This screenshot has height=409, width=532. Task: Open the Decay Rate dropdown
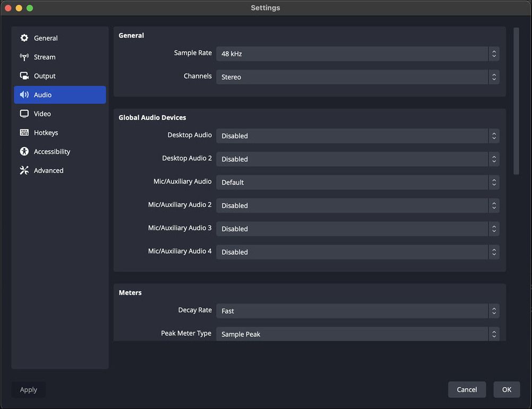(x=357, y=311)
